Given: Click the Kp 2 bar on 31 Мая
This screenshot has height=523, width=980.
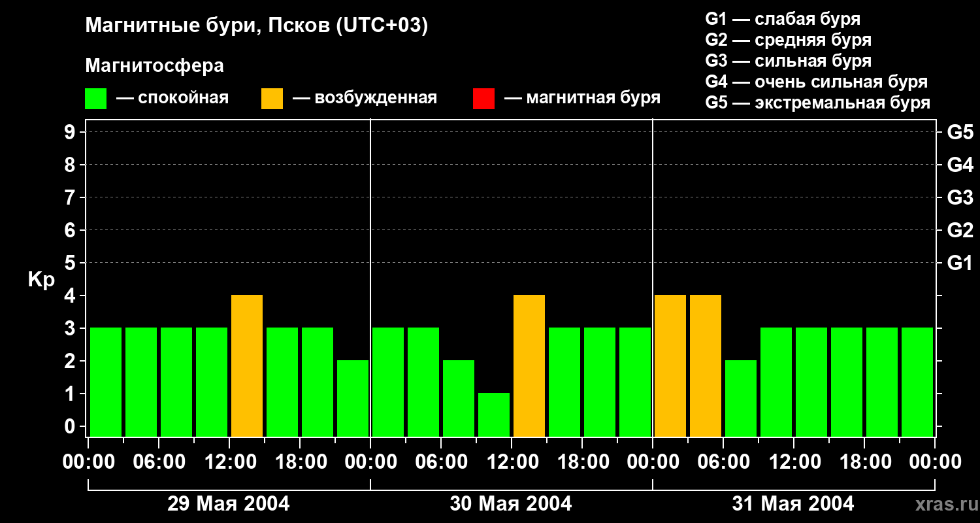Looking at the screenshot, I should pos(741,398).
